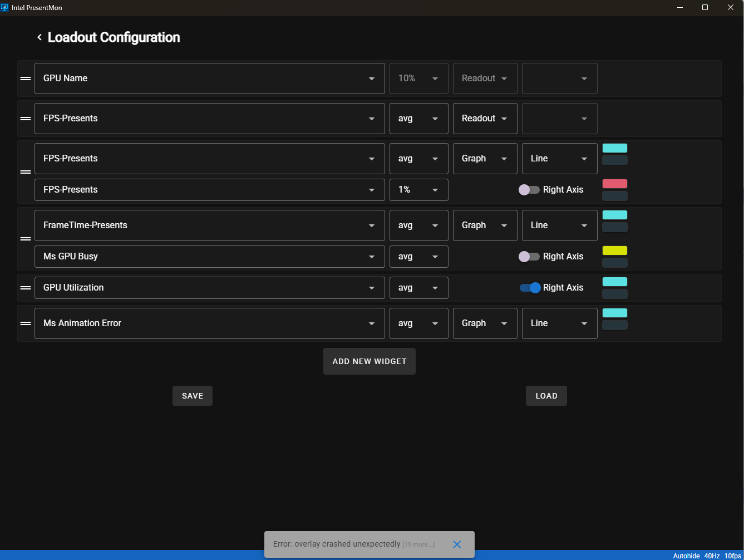The width and height of the screenshot is (744, 560).
Task: Open the dark fill swatch below the red swatch
Action: 615,196
